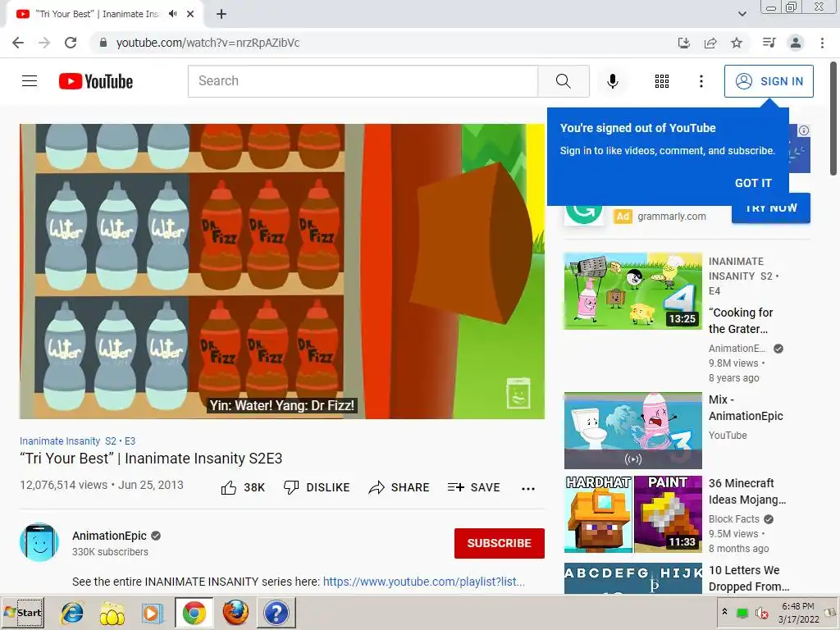Go back in the browser

(18, 43)
